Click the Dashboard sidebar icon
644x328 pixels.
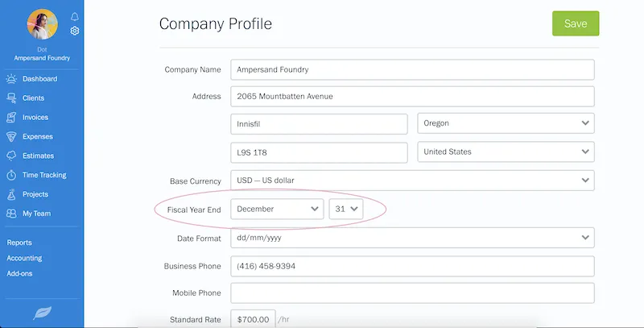[x=11, y=79]
